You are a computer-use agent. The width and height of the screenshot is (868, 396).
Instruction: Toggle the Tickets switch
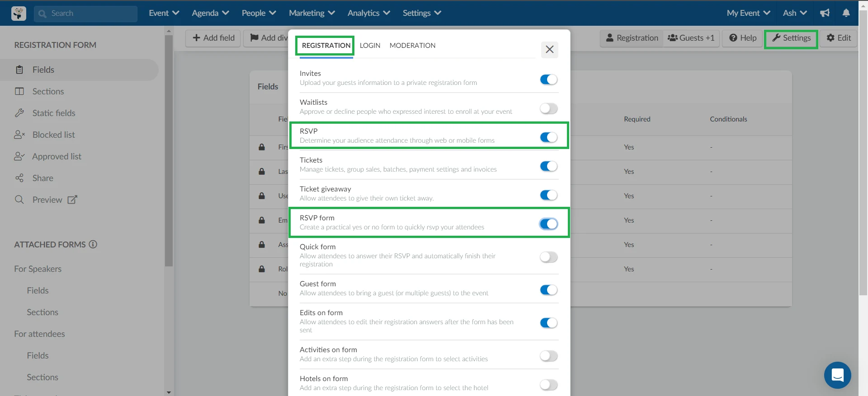[548, 166]
